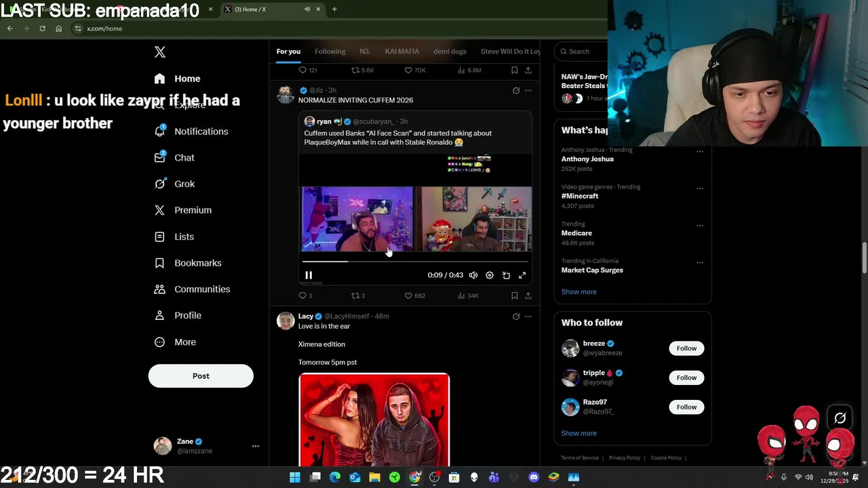868x488 pixels.
Task: View analytics showing 34K views
Action: [468, 296]
